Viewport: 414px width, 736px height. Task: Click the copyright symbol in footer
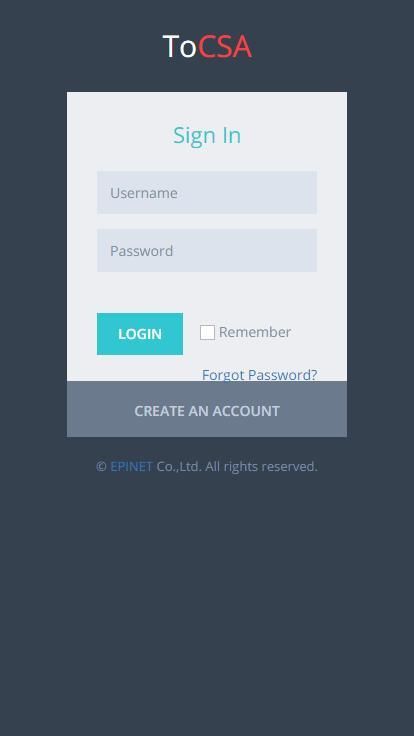click(x=101, y=467)
